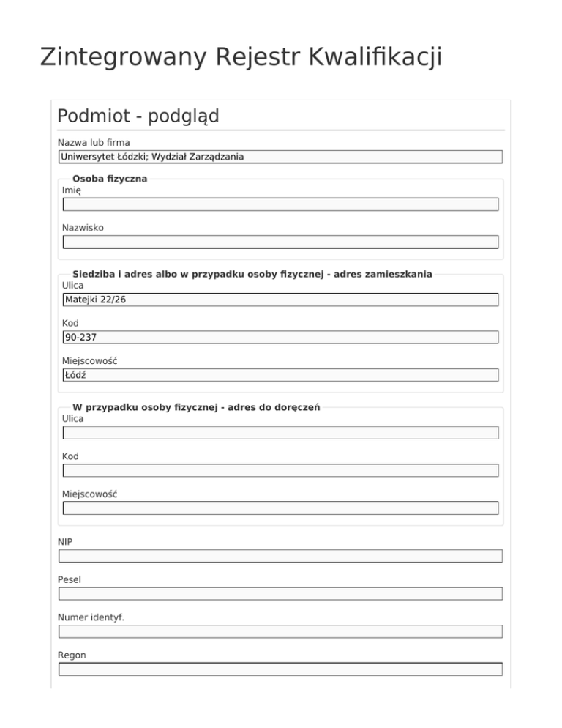Focus the Pesel input field

(280, 594)
